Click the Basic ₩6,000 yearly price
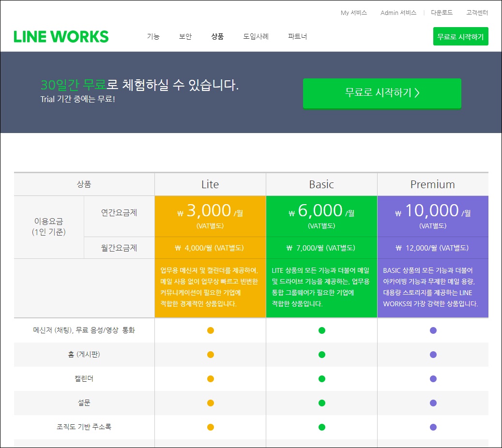 [321, 211]
